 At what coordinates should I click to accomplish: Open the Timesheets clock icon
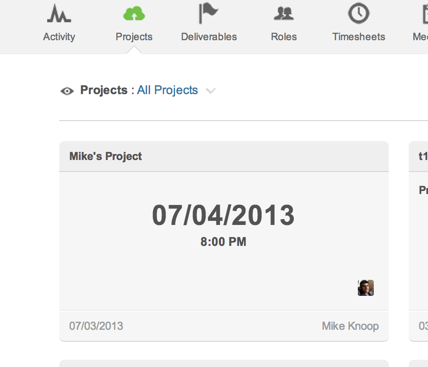tap(359, 14)
